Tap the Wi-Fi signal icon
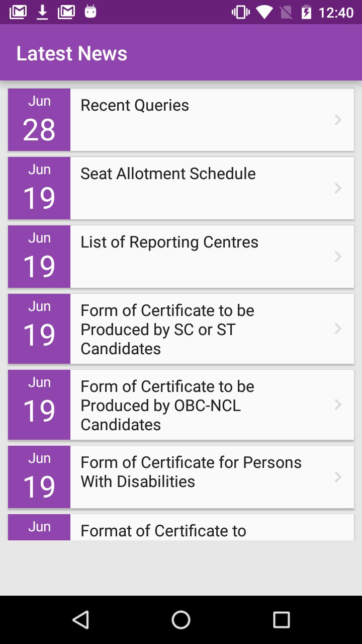362x644 pixels. click(263, 12)
